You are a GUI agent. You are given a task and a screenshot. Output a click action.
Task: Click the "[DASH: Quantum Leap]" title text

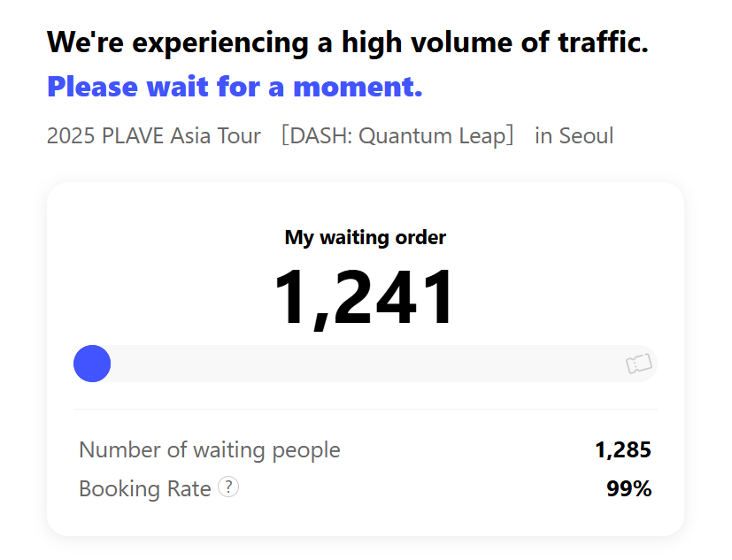pyautogui.click(x=397, y=136)
